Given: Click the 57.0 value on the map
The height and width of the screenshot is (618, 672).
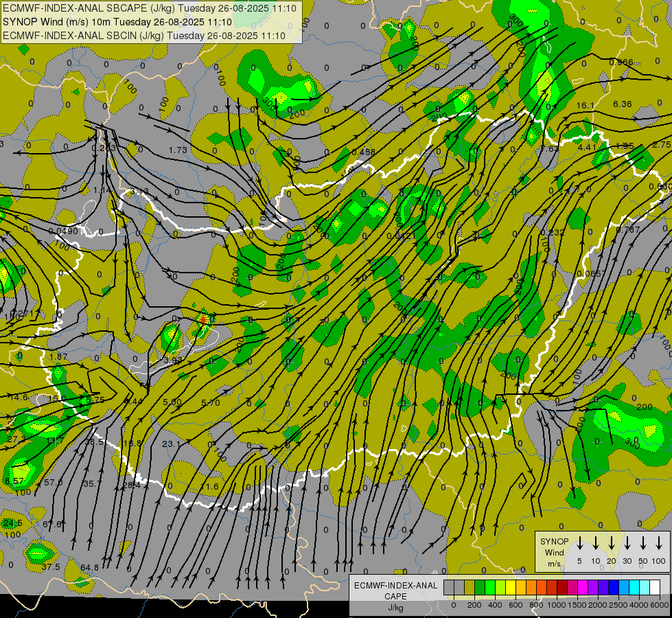Looking at the screenshot, I should click(53, 482).
